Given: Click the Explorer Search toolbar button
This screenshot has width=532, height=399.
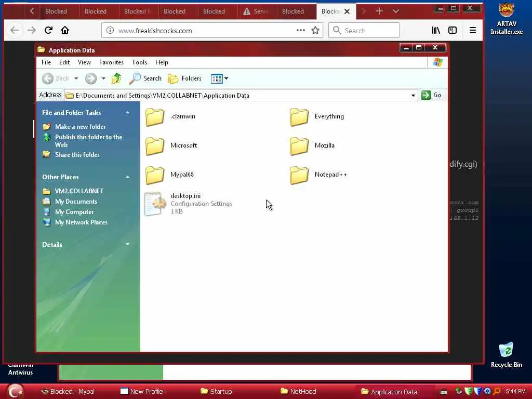Looking at the screenshot, I should pyautogui.click(x=145, y=78).
